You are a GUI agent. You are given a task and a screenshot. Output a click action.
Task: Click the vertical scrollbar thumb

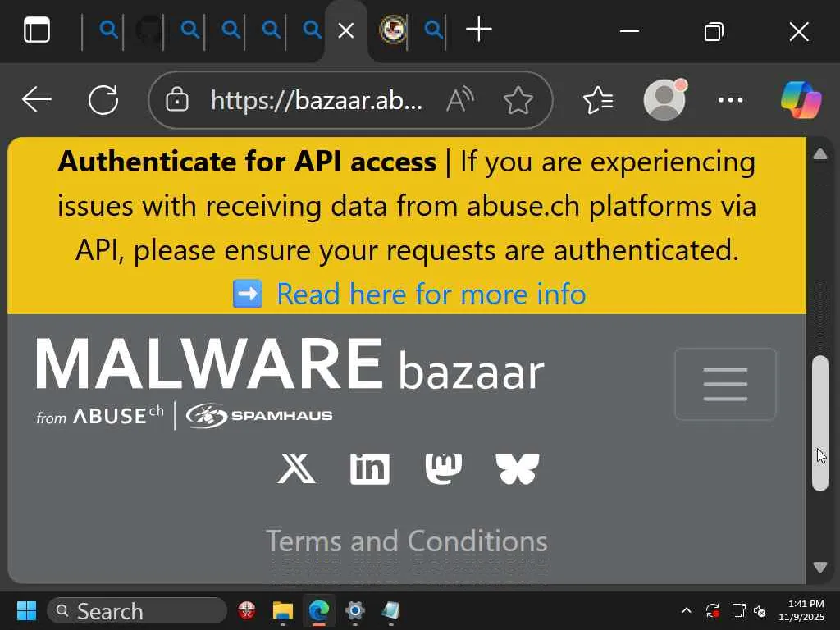point(820,423)
